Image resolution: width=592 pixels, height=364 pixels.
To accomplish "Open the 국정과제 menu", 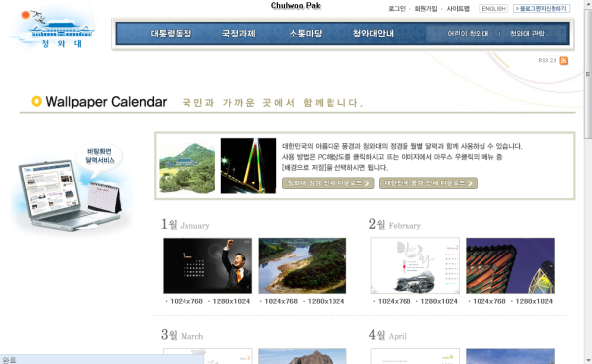I will (x=238, y=34).
